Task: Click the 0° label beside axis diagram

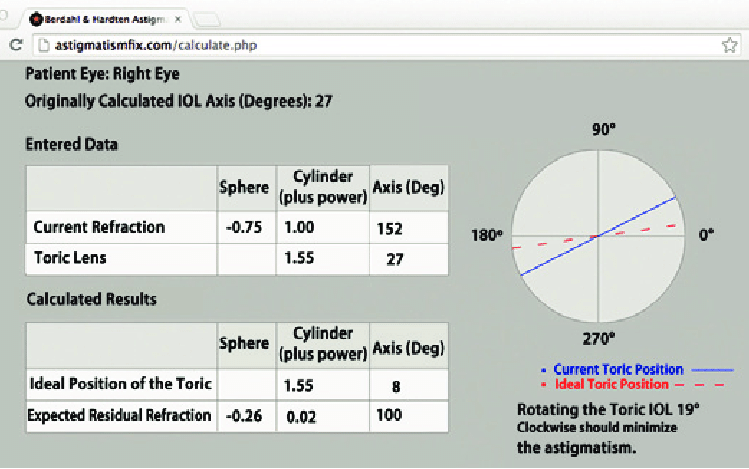Action: coord(706,234)
